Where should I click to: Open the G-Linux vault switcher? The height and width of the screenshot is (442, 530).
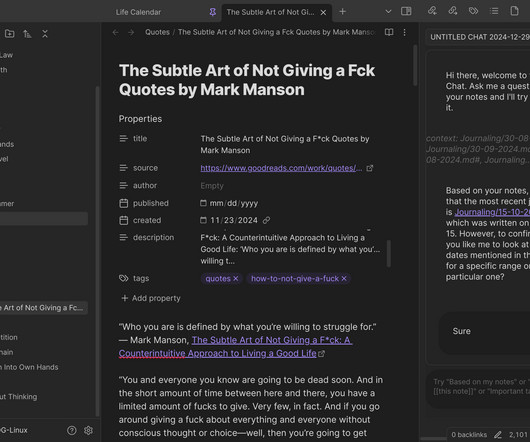click(x=14, y=430)
